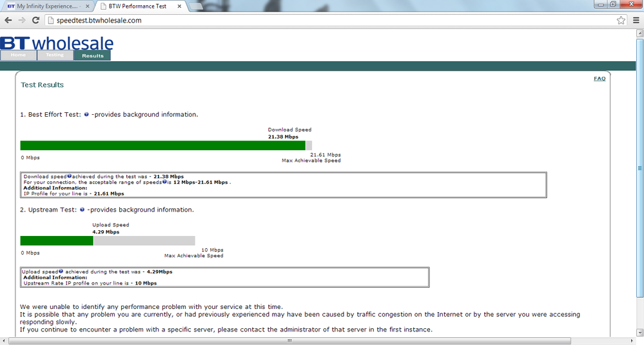Image resolution: width=644 pixels, height=345 pixels.
Task: Click '12 Mbps-21.61 Mbps' acceptable range value
Action: tap(200, 182)
